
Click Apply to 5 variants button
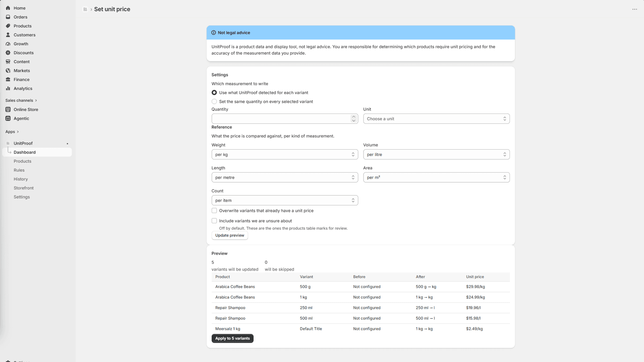(232, 338)
